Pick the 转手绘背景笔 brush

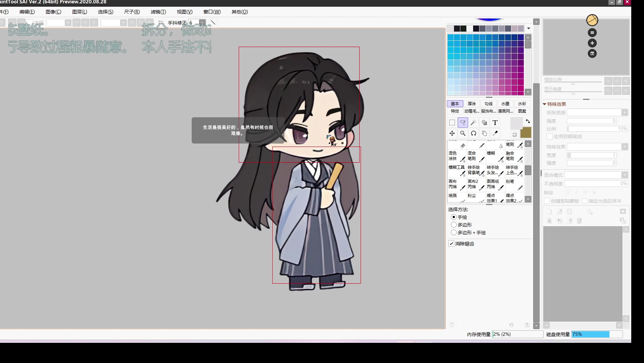(476, 170)
